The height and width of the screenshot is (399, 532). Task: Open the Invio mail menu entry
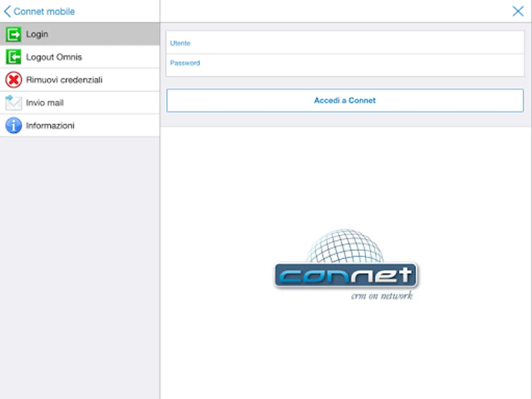click(80, 103)
